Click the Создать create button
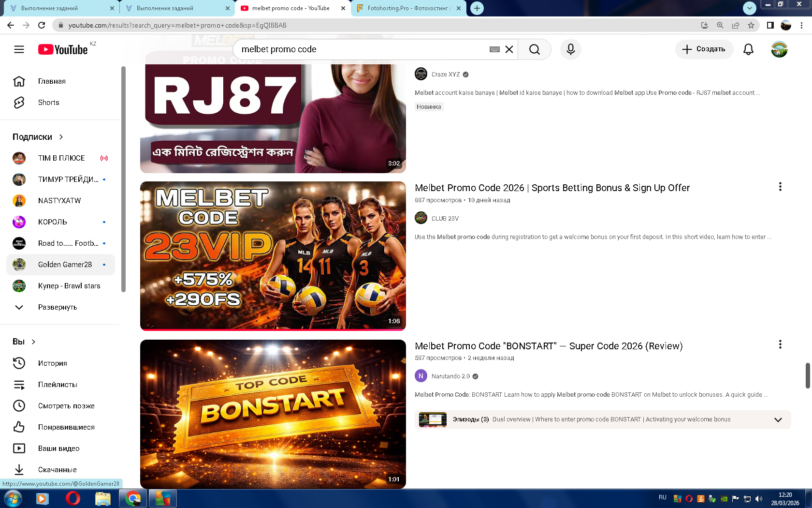The width and height of the screenshot is (812, 508). [x=704, y=49]
